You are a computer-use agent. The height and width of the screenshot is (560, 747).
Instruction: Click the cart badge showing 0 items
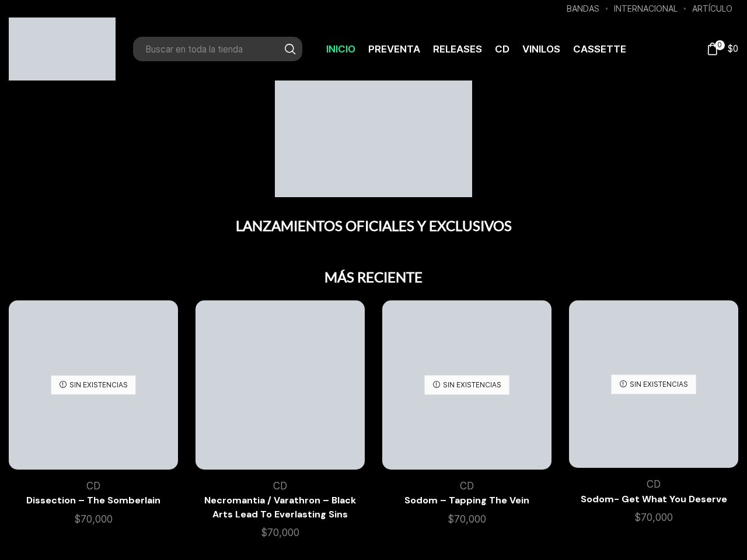(720, 45)
